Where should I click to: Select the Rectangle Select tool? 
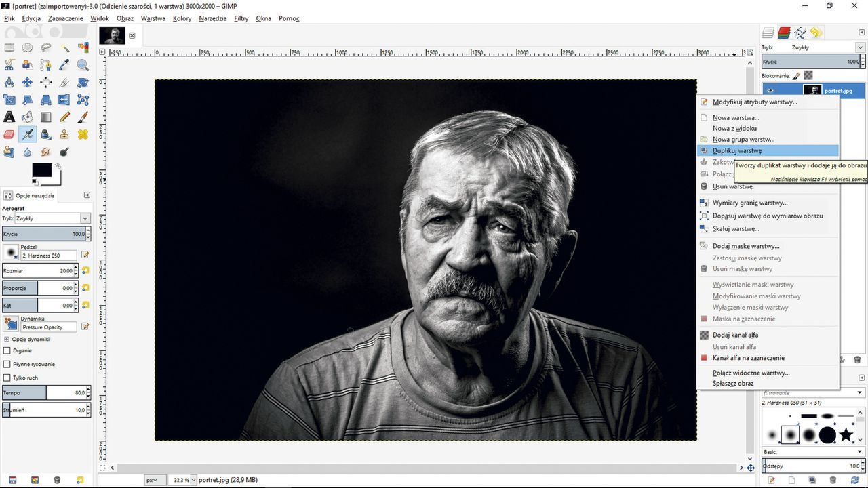[x=9, y=47]
